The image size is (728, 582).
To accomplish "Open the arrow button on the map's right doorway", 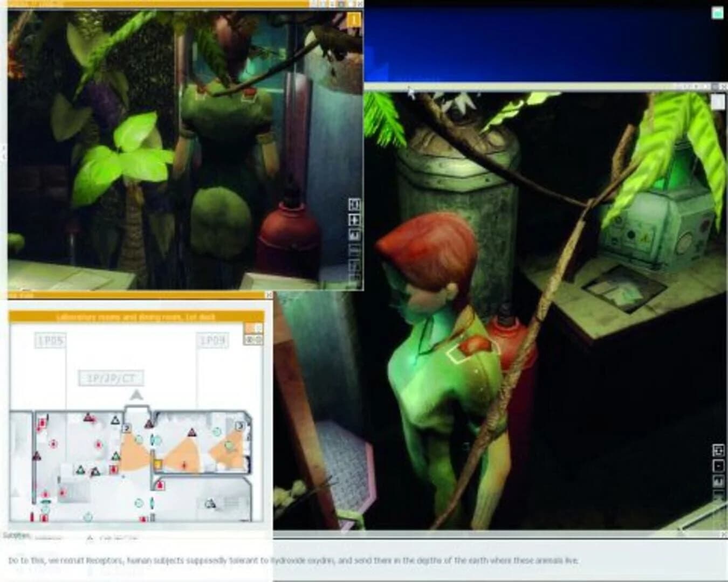I will click(240, 426).
